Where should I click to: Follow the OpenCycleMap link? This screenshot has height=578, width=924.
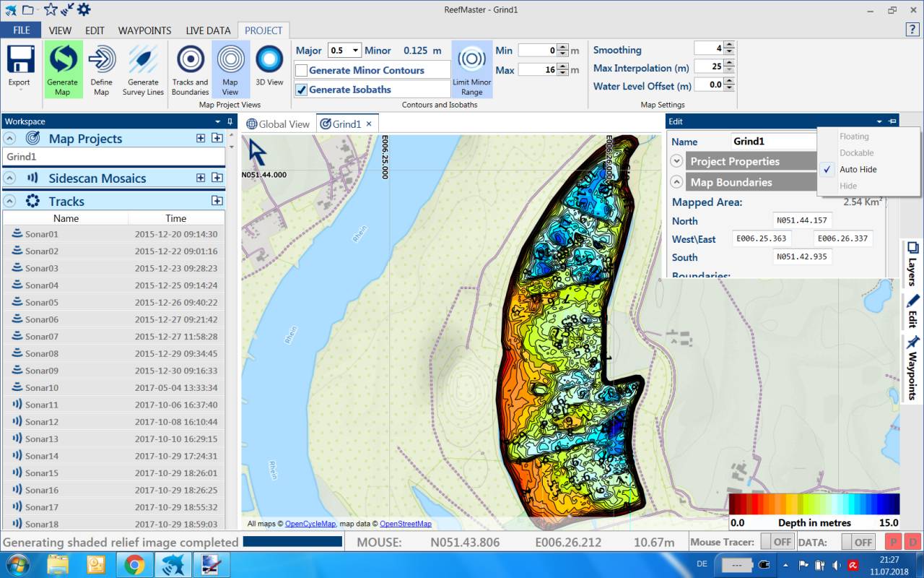click(x=310, y=524)
